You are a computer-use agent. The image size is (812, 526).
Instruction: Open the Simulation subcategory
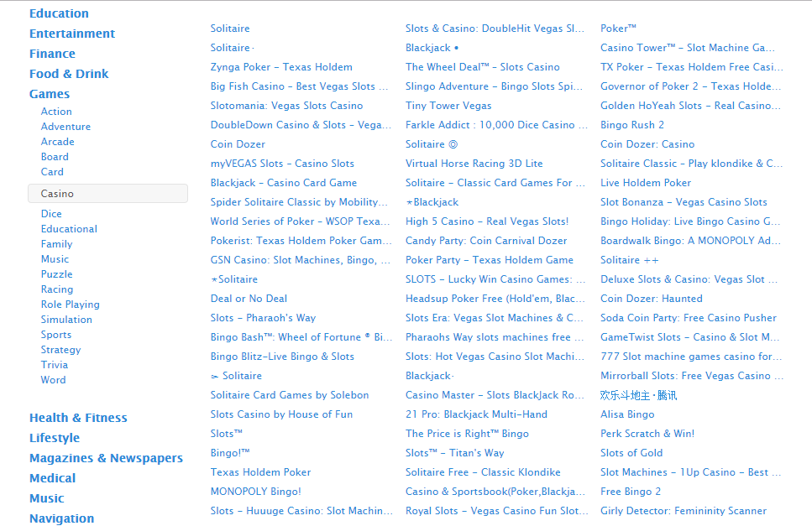tap(66, 319)
